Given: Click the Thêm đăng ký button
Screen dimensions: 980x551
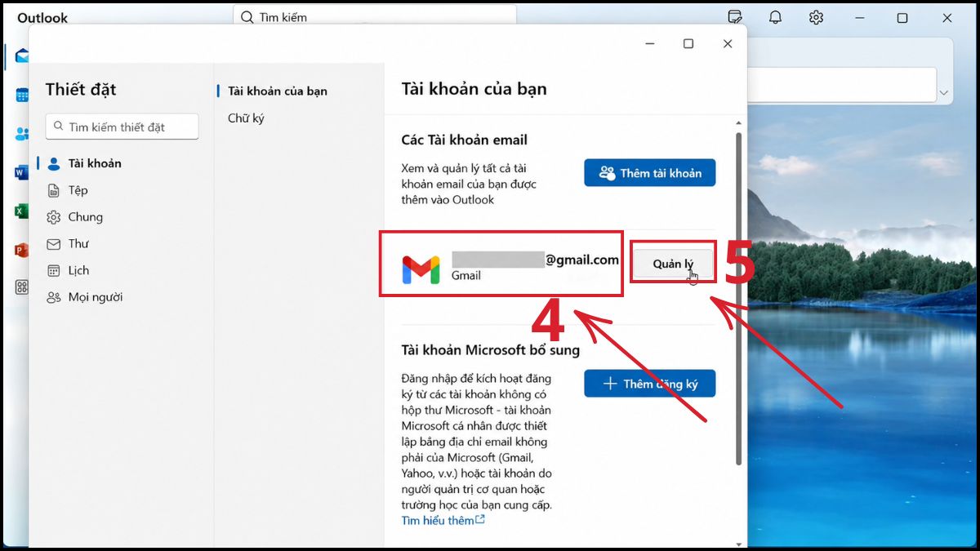Looking at the screenshot, I should 649,384.
